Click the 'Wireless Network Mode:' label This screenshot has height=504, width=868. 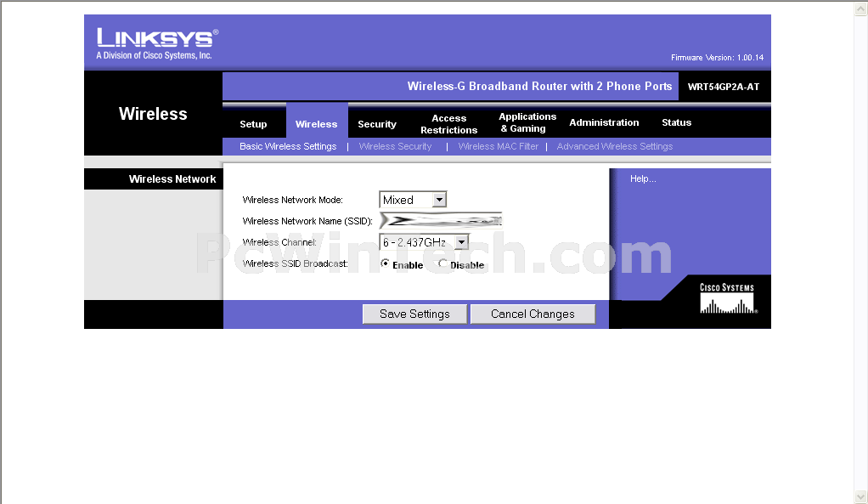pos(293,200)
